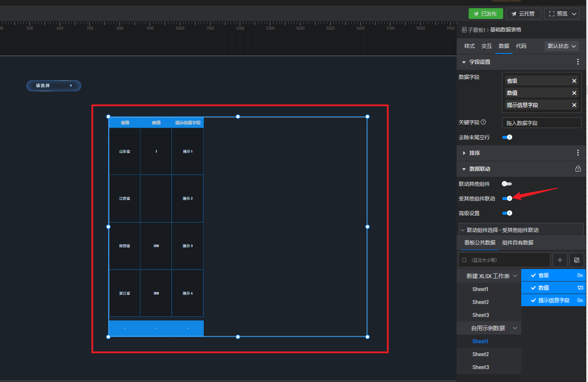This screenshot has width=588, height=382.
Task: Select the 组件自有数据 tab
Action: (517, 243)
